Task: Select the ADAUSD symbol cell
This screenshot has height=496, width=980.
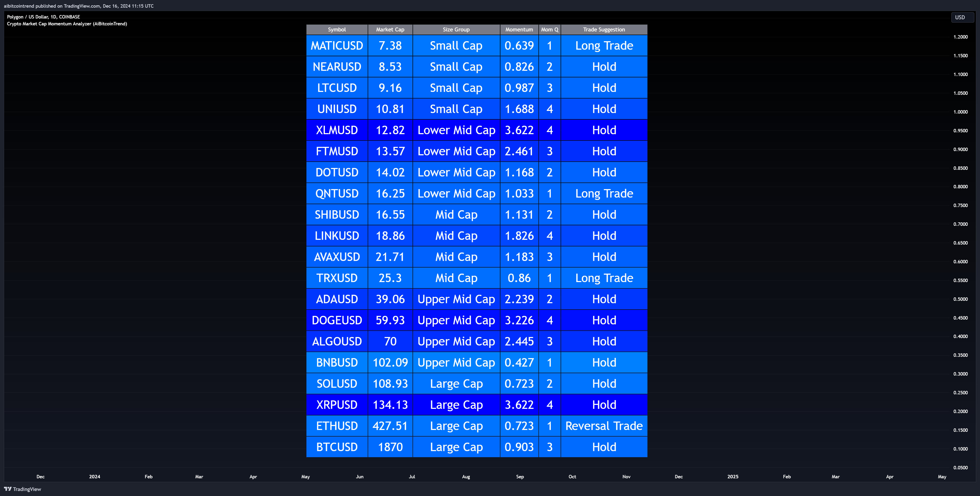Action: [x=337, y=299]
